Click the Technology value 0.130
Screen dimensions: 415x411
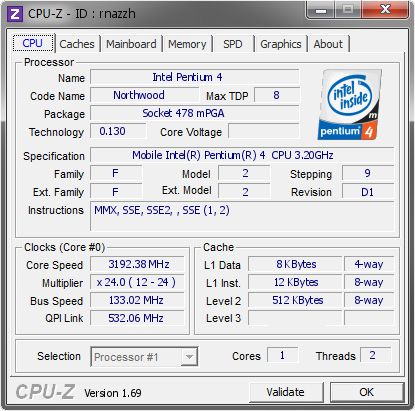point(118,131)
